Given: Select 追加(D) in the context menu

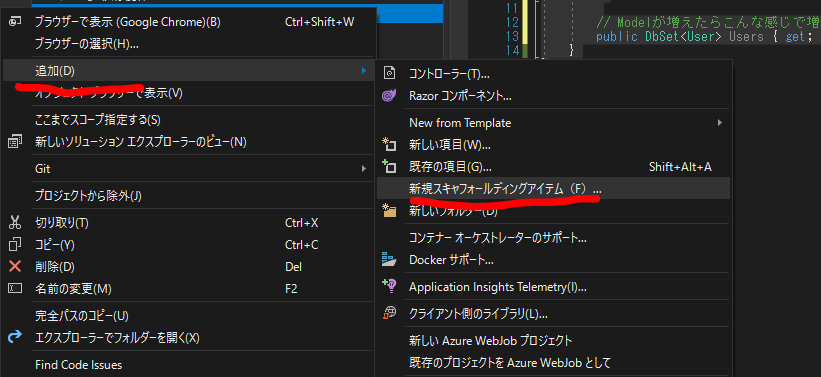Looking at the screenshot, I should pyautogui.click(x=188, y=70).
